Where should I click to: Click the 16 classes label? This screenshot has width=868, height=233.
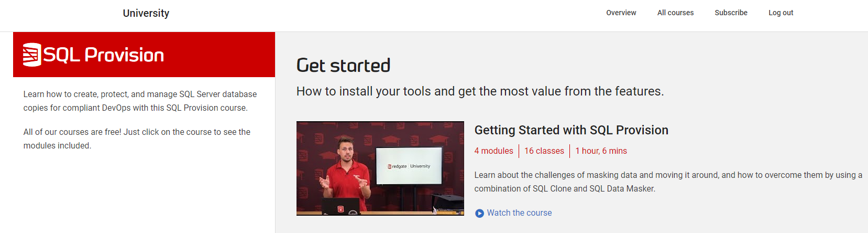click(x=544, y=151)
